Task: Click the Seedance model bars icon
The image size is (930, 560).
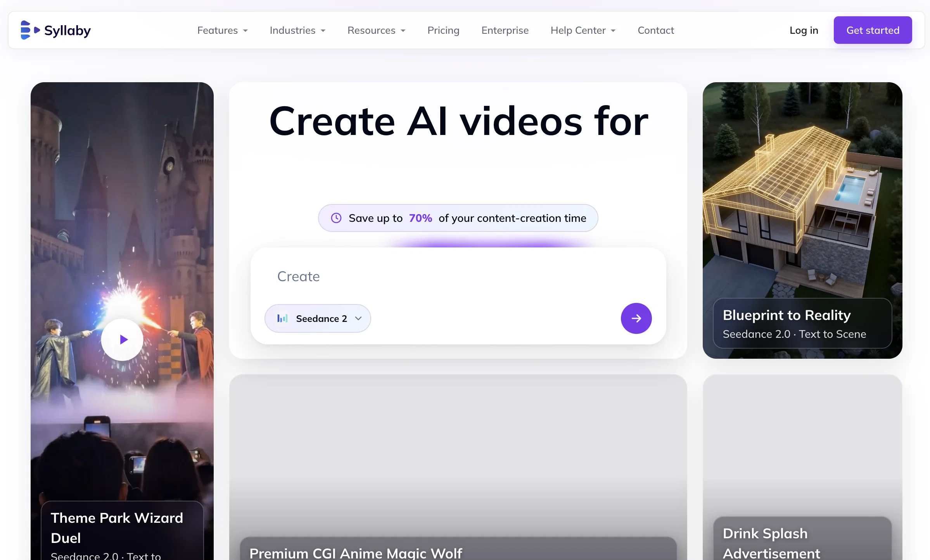Action: (282, 318)
